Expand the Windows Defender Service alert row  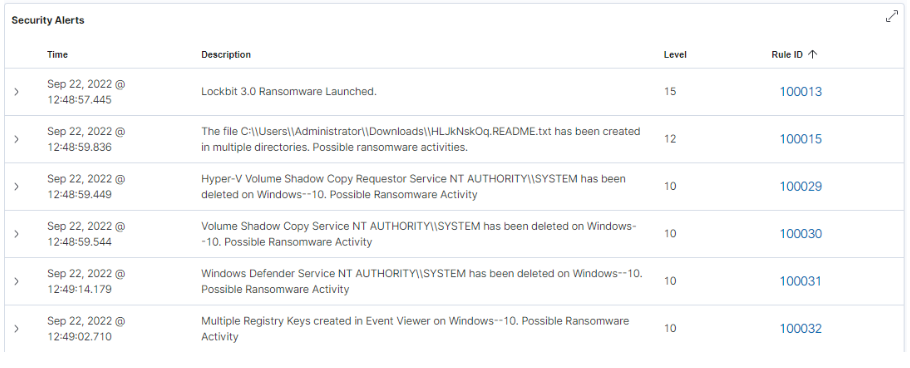(16, 282)
